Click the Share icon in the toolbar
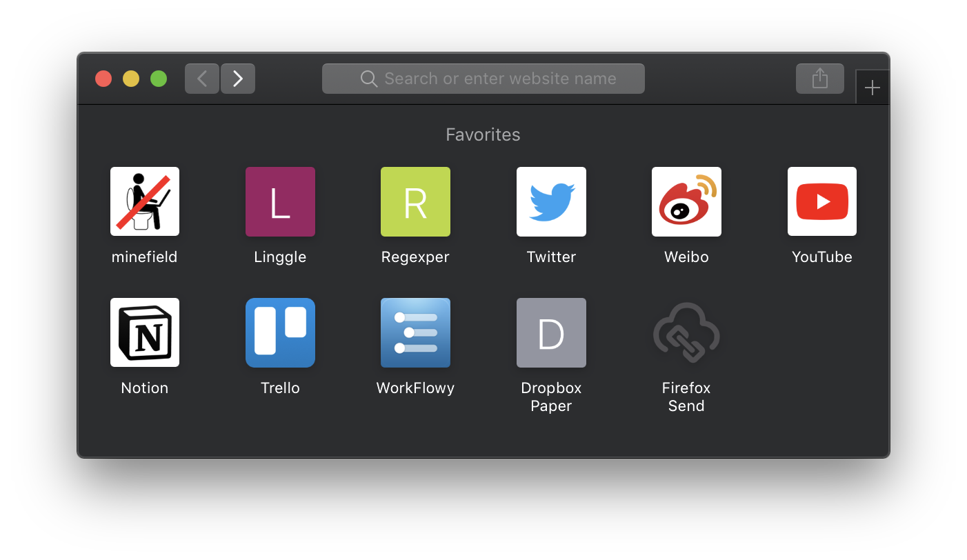The width and height of the screenshot is (967, 560). (819, 78)
